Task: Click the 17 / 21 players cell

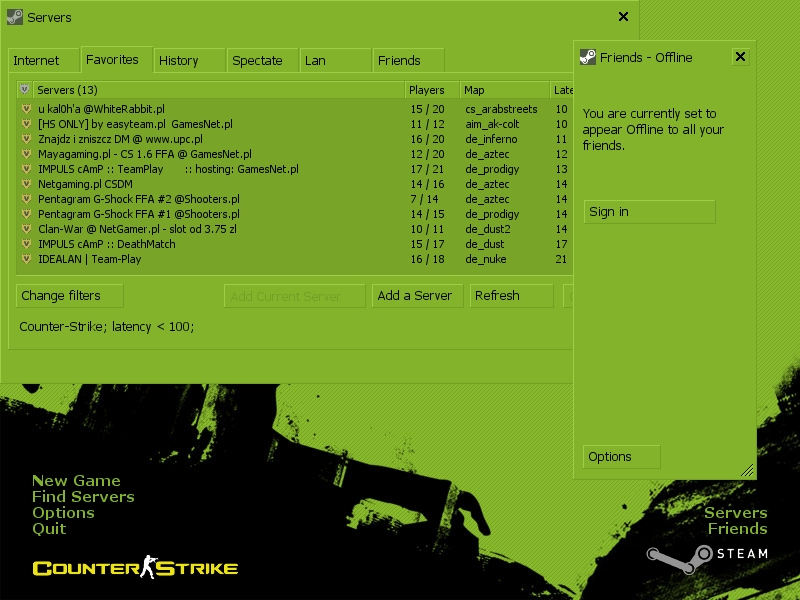Action: [x=427, y=169]
